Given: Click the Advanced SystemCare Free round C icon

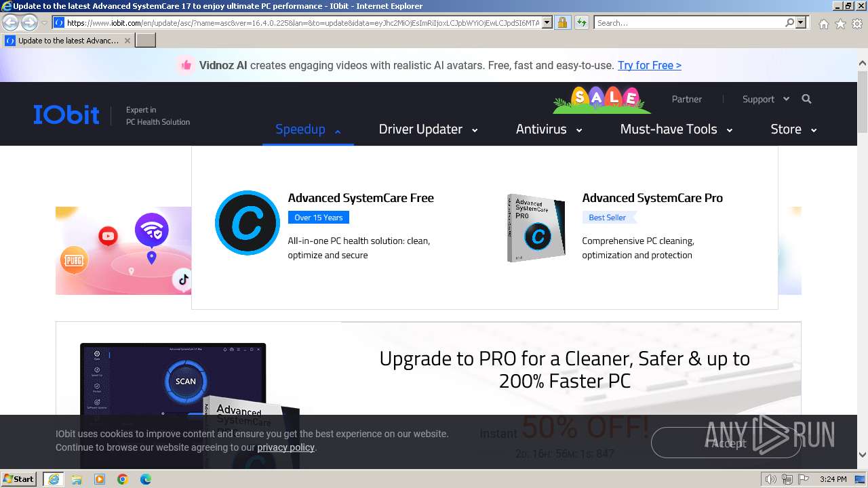Looking at the screenshot, I should [x=248, y=223].
